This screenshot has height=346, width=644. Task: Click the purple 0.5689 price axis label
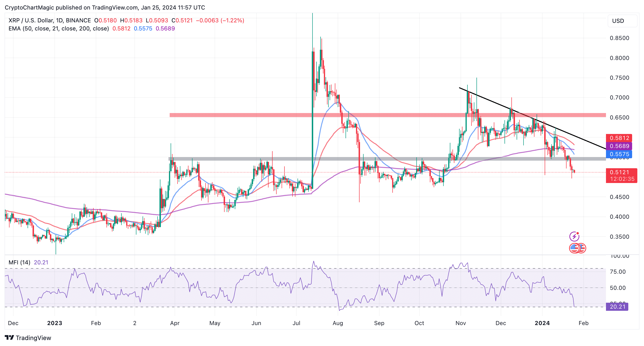tap(619, 146)
